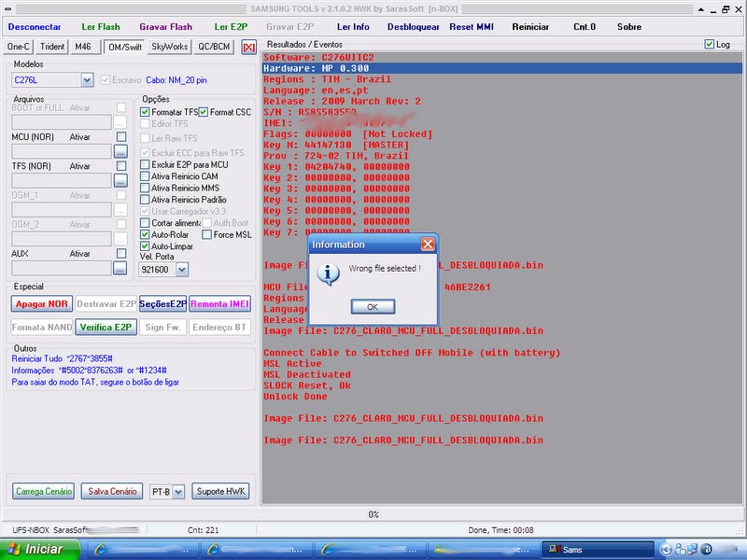
Task: Open the PT-B language dropdown
Action: [x=178, y=492]
